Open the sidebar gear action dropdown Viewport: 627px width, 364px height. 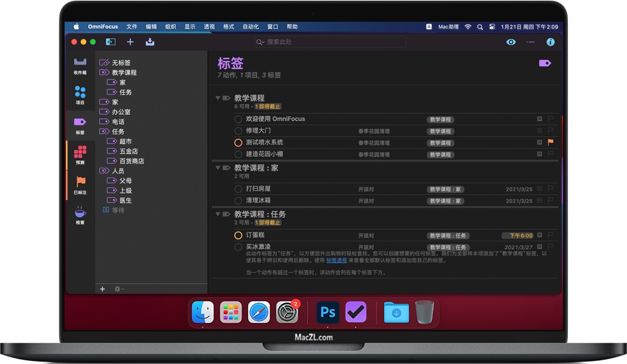[119, 289]
